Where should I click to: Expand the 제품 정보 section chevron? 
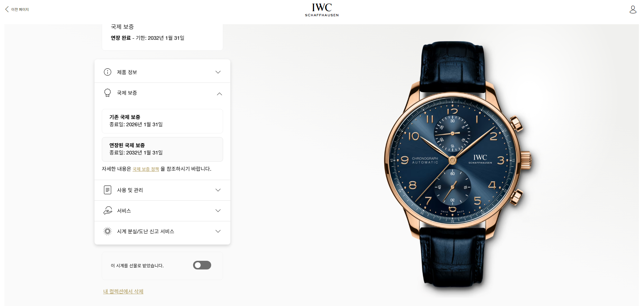(x=218, y=72)
